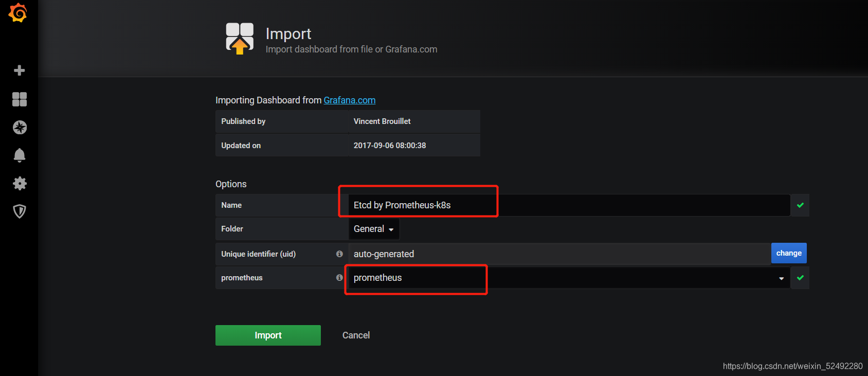The image size is (868, 376).
Task: Click the 'Import' page title
Action: (288, 33)
